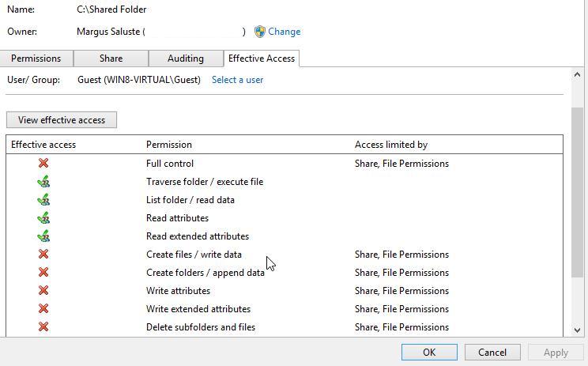Click green check for Read extended attributes
Image resolution: width=588 pixels, height=366 pixels.
click(x=43, y=236)
